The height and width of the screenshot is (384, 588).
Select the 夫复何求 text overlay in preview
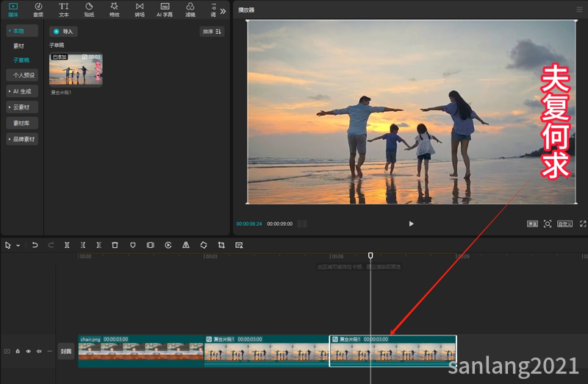click(556, 121)
